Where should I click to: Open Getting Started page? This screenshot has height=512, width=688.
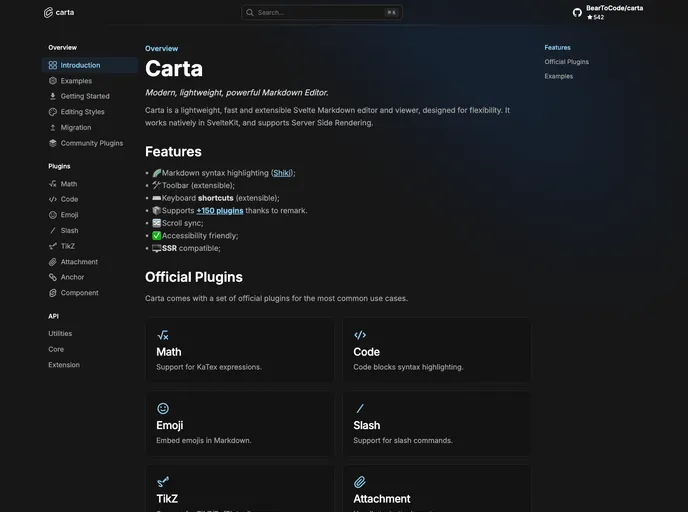pos(85,96)
